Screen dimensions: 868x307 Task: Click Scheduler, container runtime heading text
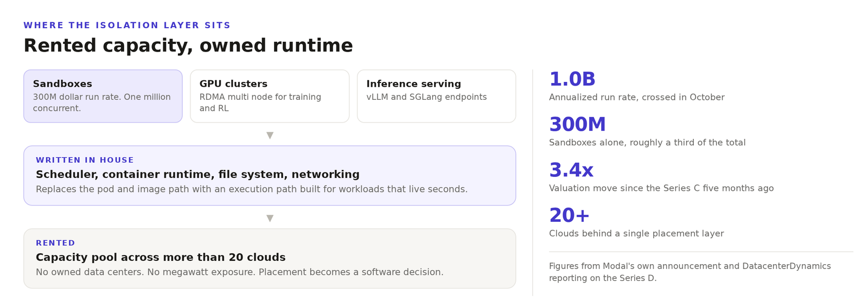click(x=197, y=175)
